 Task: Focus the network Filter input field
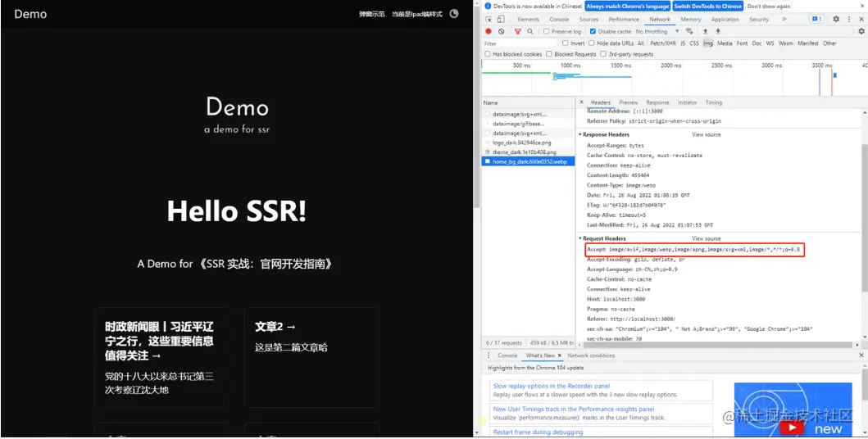pos(520,43)
